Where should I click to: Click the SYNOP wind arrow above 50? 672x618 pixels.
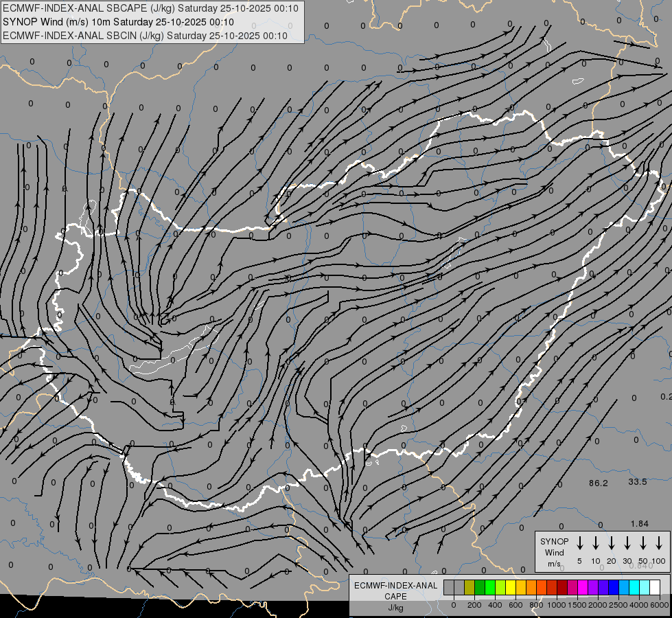(643, 543)
